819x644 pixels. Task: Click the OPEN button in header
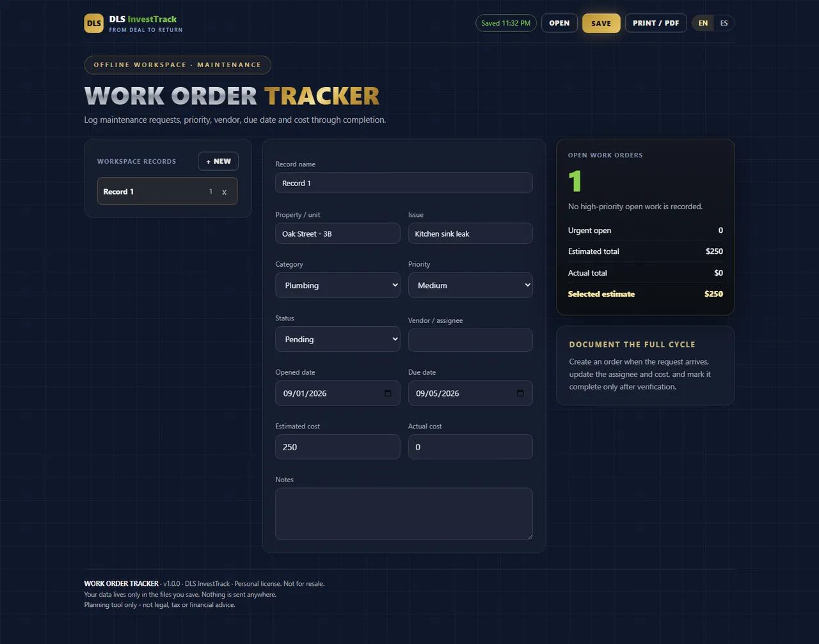pos(559,23)
